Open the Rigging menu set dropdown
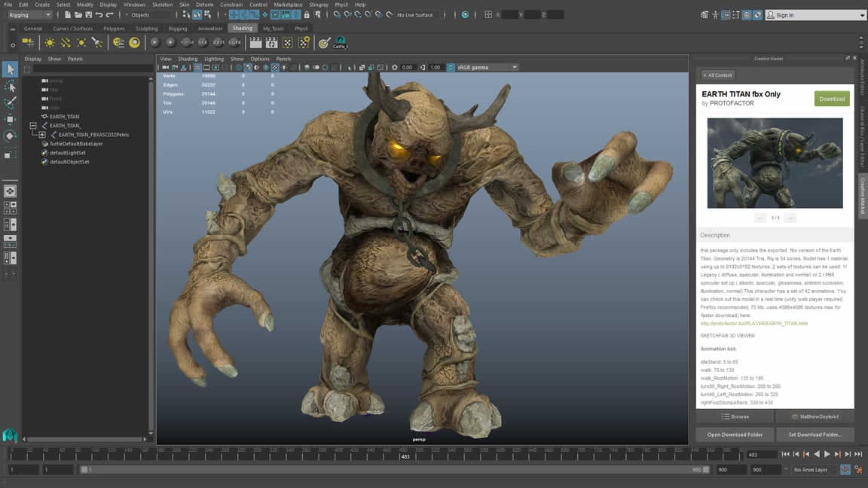The image size is (868, 488). (x=30, y=15)
